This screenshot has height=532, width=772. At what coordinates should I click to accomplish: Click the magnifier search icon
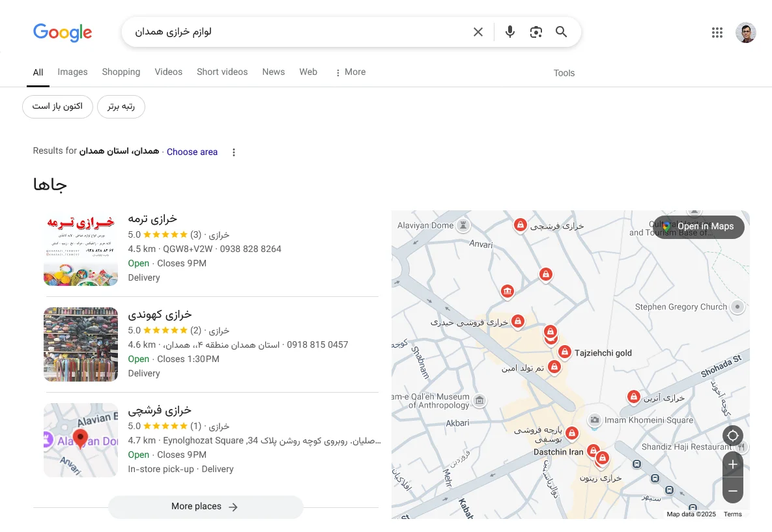[562, 32]
